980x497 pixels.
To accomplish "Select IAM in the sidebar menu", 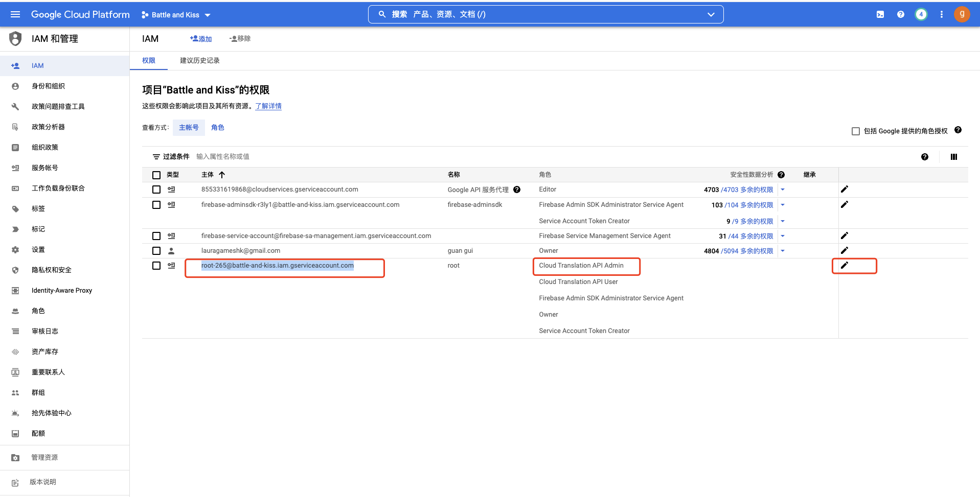I will tap(64, 65).
